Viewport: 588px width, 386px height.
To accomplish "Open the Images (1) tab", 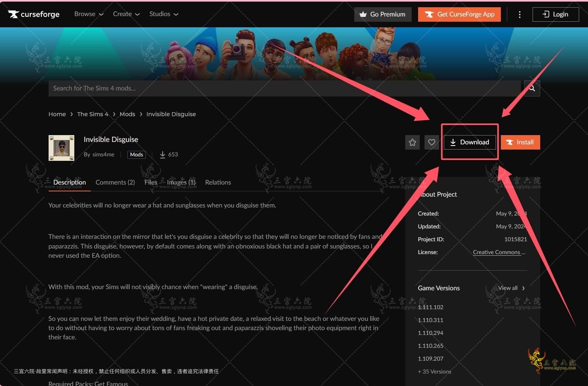I will (x=181, y=183).
